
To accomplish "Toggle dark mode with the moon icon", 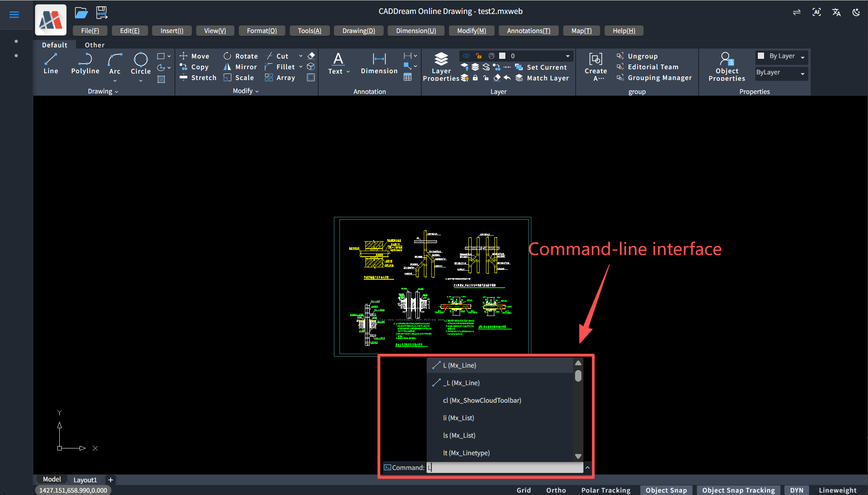I will click(856, 12).
